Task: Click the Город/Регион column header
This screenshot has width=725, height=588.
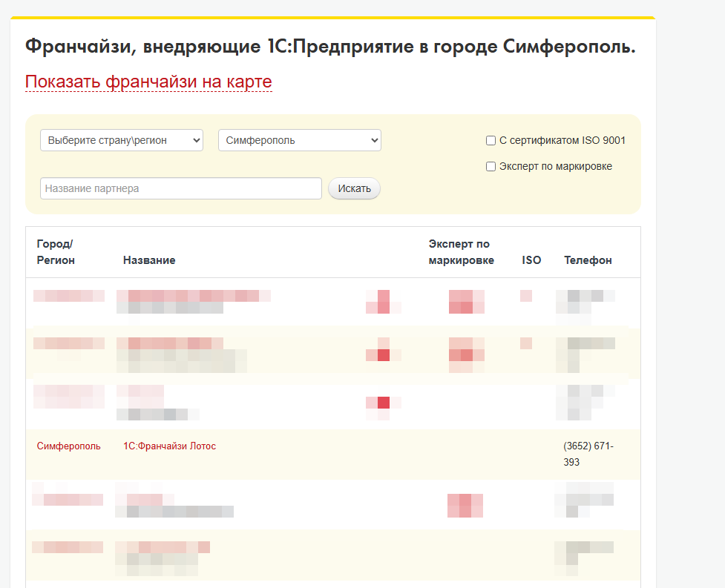Action: (x=56, y=252)
